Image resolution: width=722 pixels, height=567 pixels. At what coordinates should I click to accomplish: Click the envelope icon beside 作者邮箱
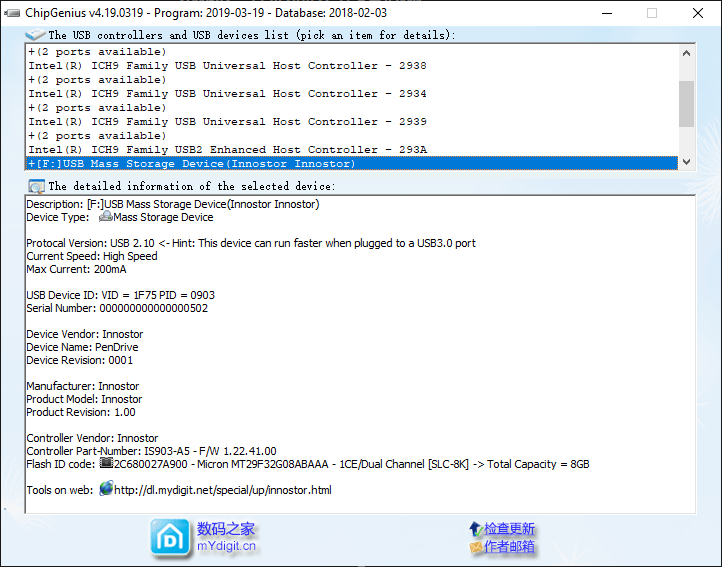click(x=476, y=547)
